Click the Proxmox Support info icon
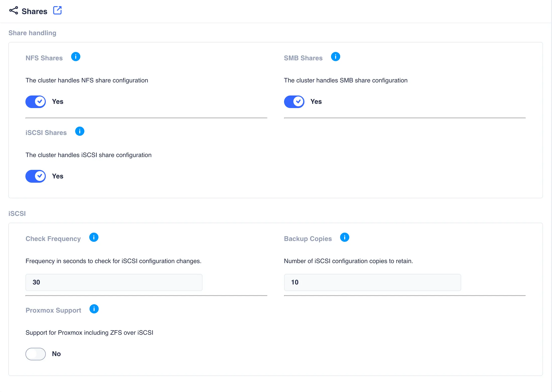The height and width of the screenshot is (392, 552). (94, 309)
